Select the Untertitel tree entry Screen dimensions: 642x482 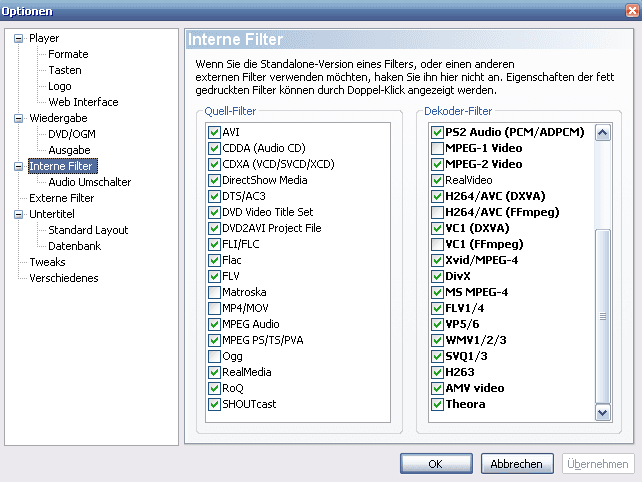52,214
